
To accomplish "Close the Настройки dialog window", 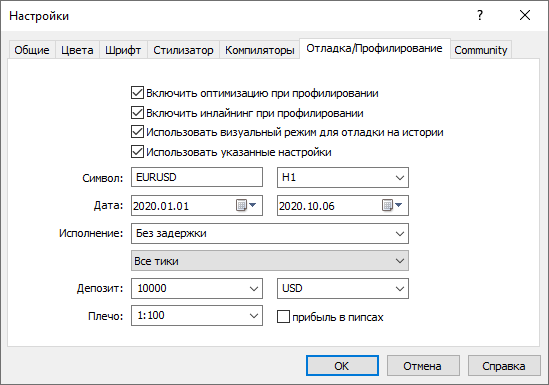I will pos(525,15).
